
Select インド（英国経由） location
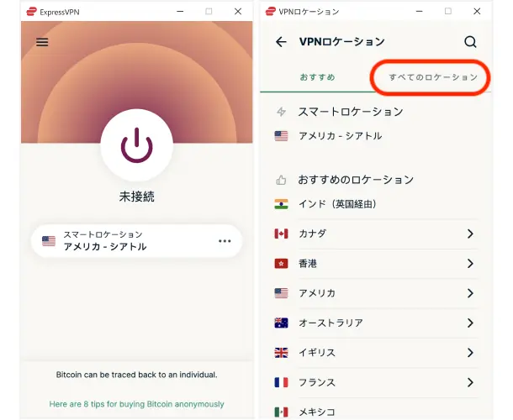337,204
